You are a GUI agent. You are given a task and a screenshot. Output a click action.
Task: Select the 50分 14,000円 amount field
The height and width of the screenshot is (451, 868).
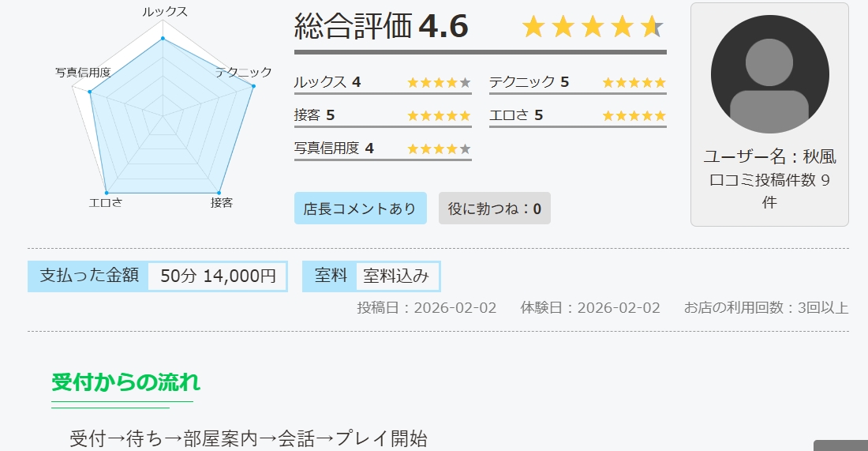click(x=218, y=276)
